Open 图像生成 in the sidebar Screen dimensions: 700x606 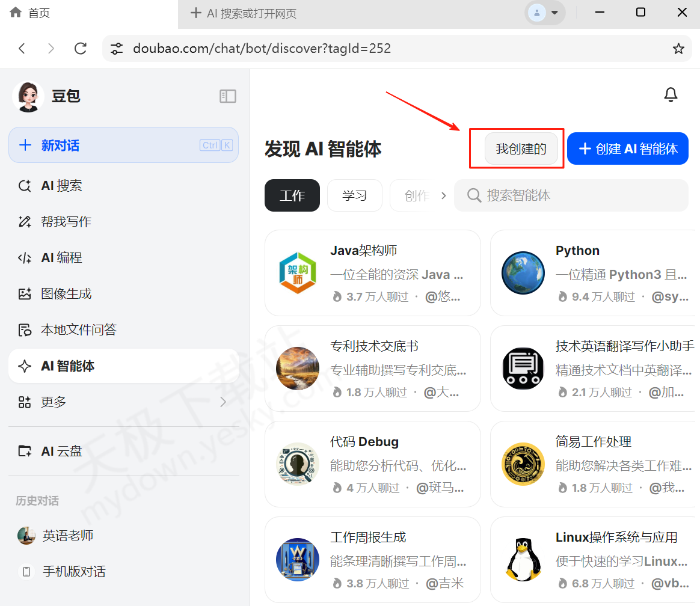coord(123,293)
